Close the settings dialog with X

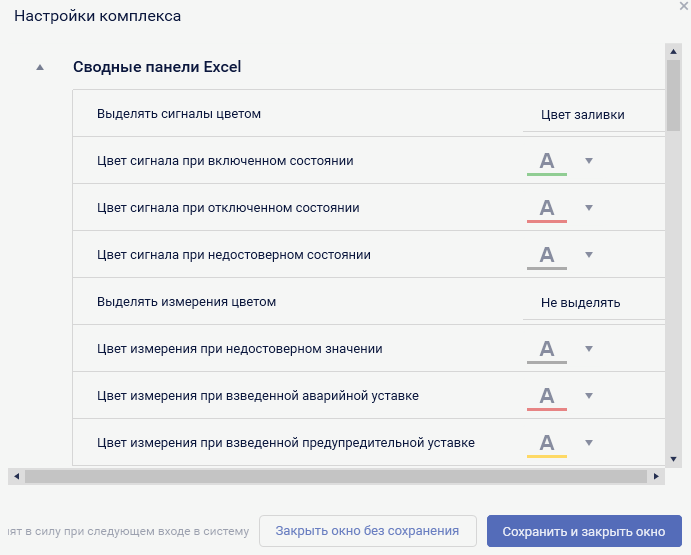pos(684,6)
